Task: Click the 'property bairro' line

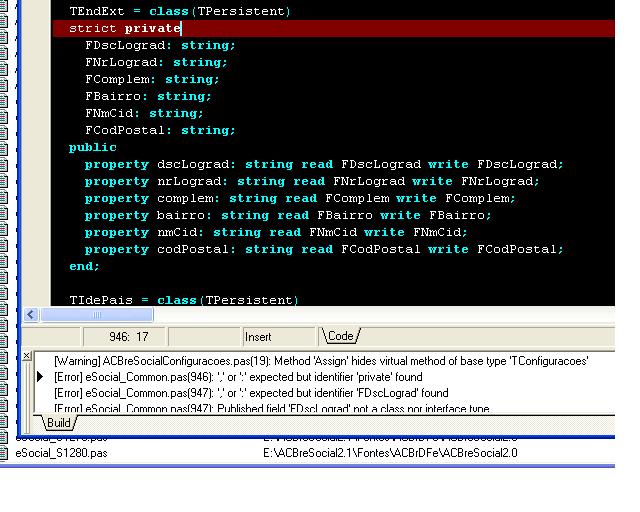Action: click(x=288, y=215)
